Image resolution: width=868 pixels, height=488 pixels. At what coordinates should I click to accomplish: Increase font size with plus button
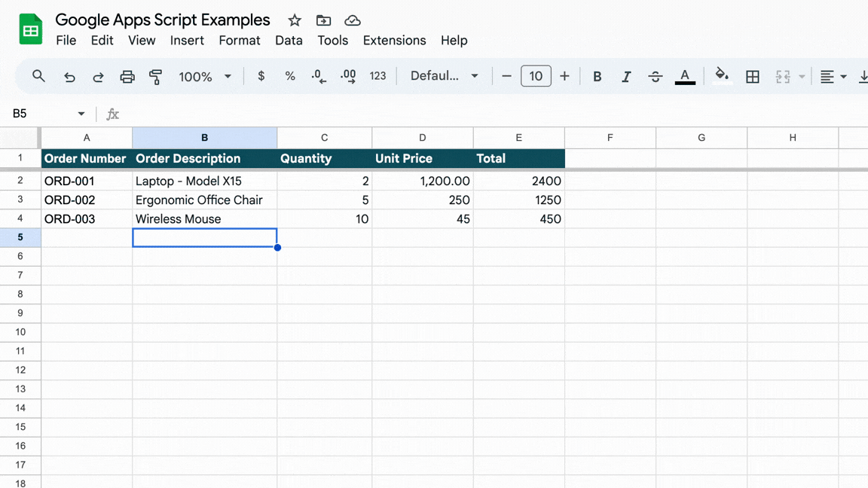pos(564,76)
